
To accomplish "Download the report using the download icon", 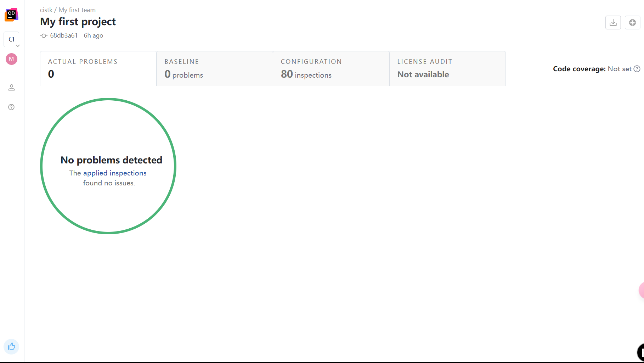I will point(613,23).
